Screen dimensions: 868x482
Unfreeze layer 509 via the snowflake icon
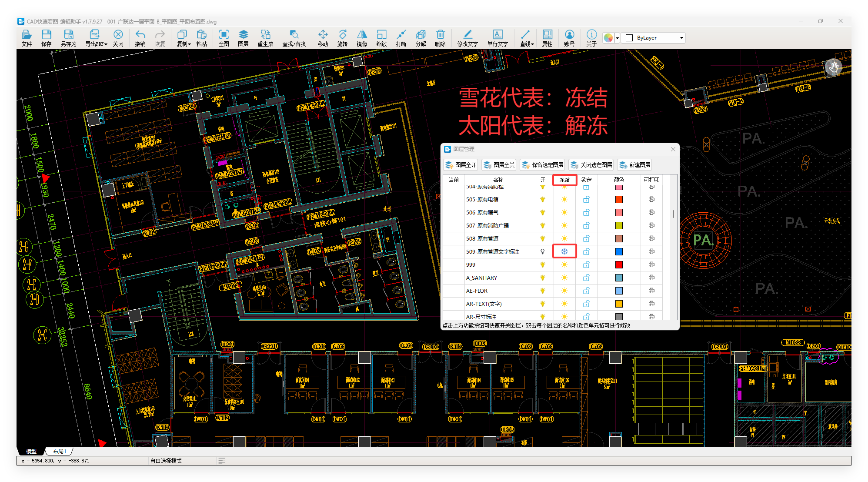[x=564, y=251]
